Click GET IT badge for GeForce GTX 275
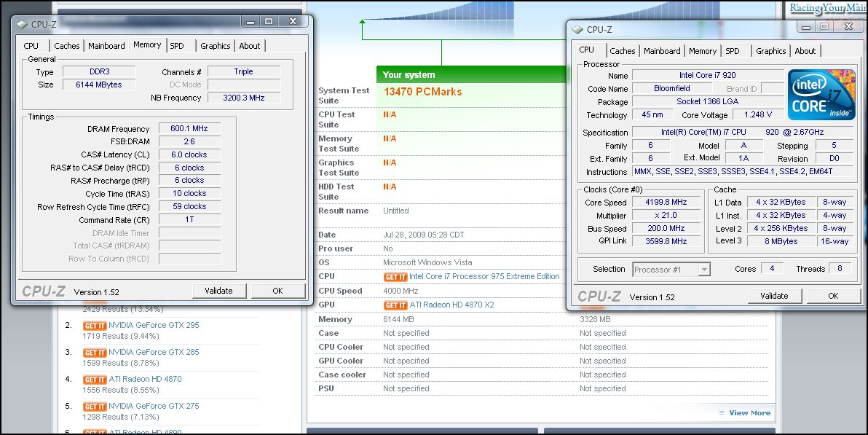Viewport: 868px width, 435px height. 95,406
